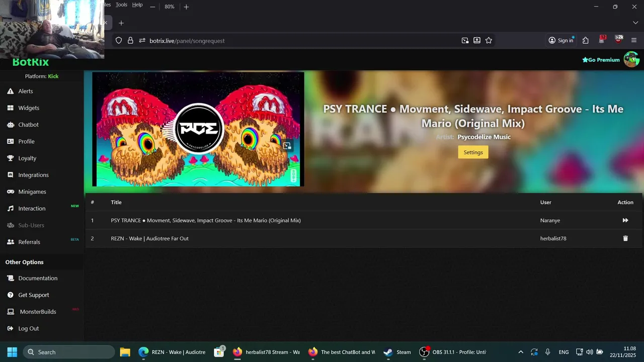Click the install-app icon in address bar

click(x=477, y=41)
